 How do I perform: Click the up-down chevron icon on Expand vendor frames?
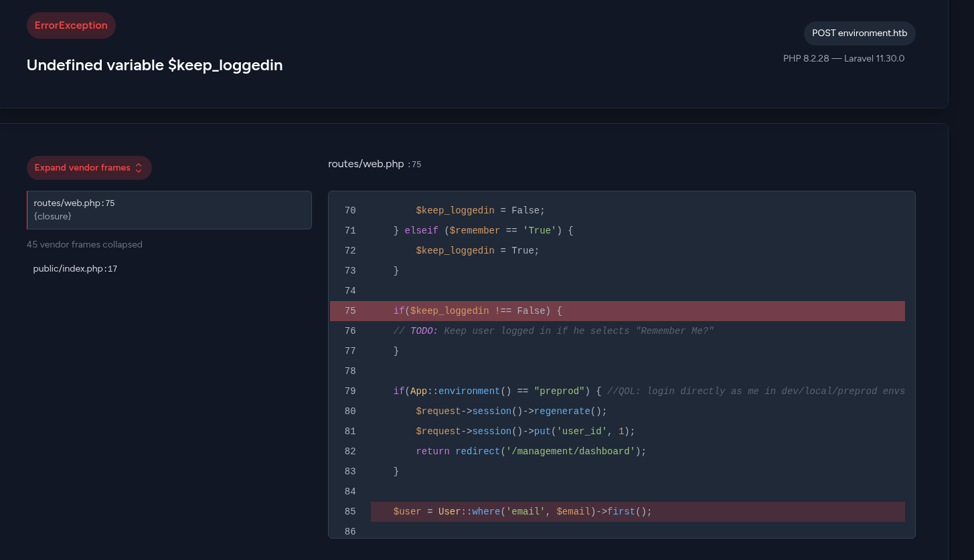coord(139,168)
